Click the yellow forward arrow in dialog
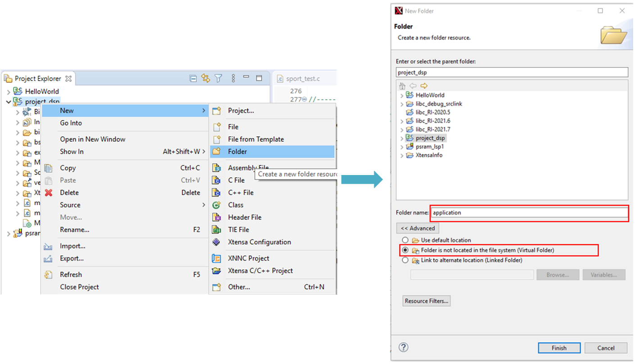Viewport: 635px width, 364px height. 424,86
